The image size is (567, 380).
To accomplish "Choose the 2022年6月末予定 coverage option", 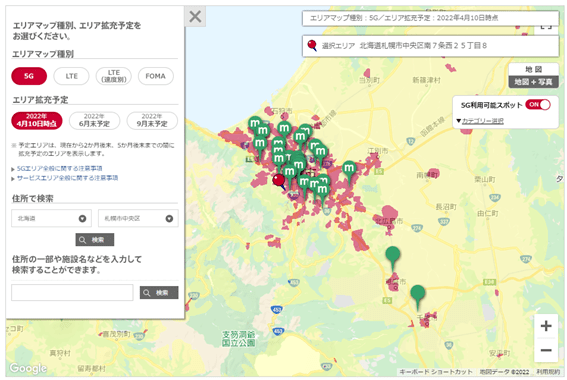I will [x=94, y=120].
